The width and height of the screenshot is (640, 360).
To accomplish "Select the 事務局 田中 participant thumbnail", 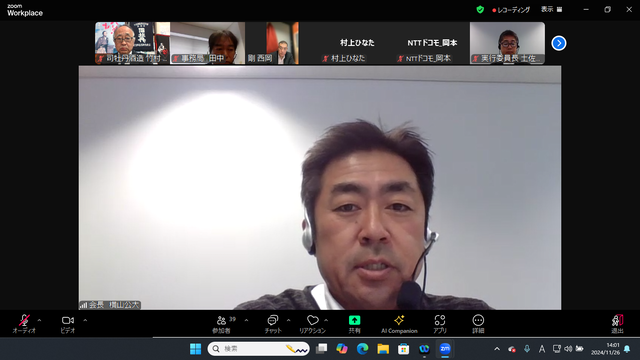I will click(207, 43).
